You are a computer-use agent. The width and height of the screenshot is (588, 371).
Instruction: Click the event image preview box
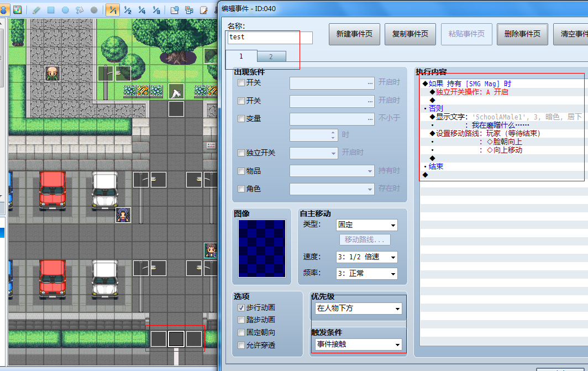[x=262, y=248]
